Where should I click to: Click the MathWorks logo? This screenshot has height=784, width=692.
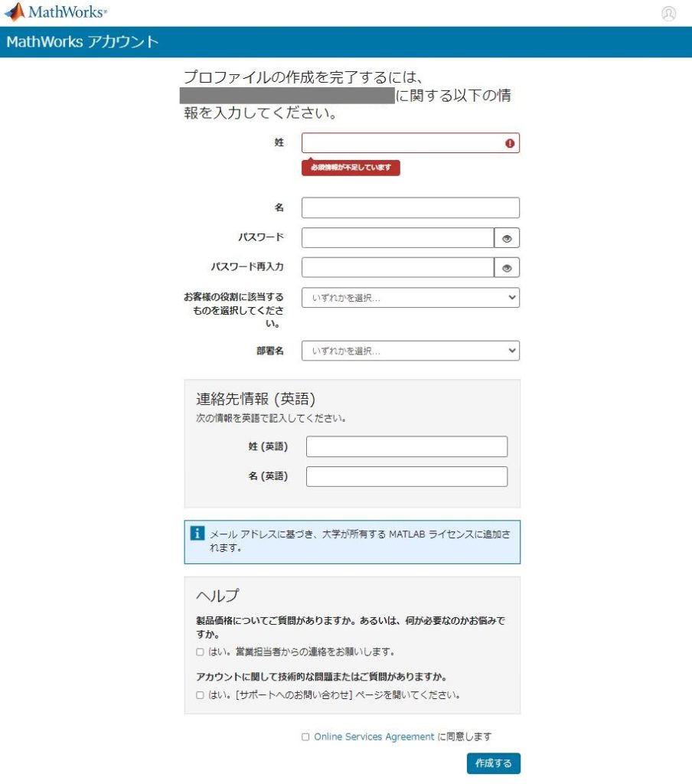(56, 12)
